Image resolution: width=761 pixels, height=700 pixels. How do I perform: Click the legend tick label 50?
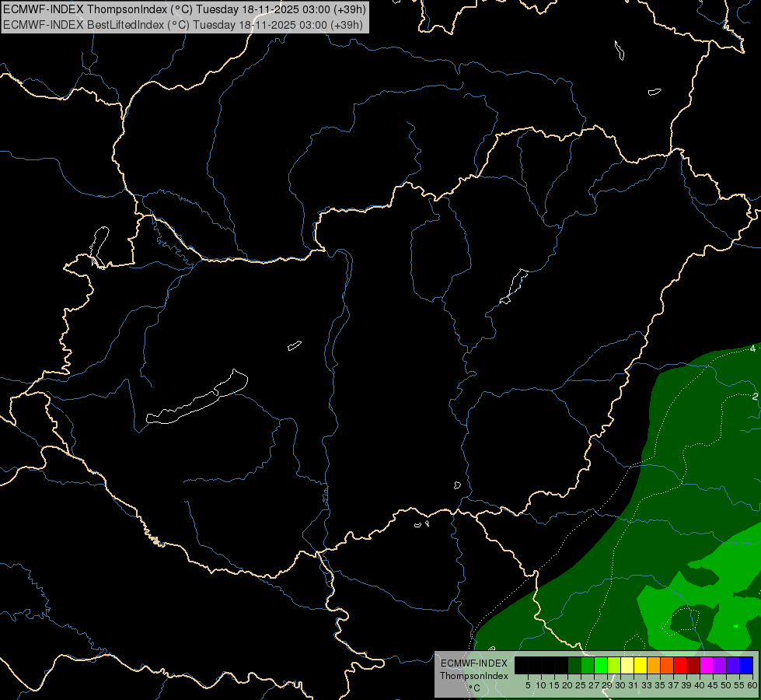[726, 685]
